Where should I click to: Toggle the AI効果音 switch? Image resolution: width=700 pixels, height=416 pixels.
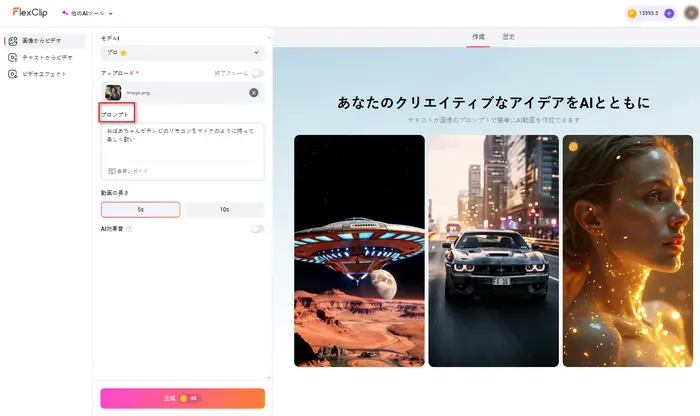[x=257, y=229]
